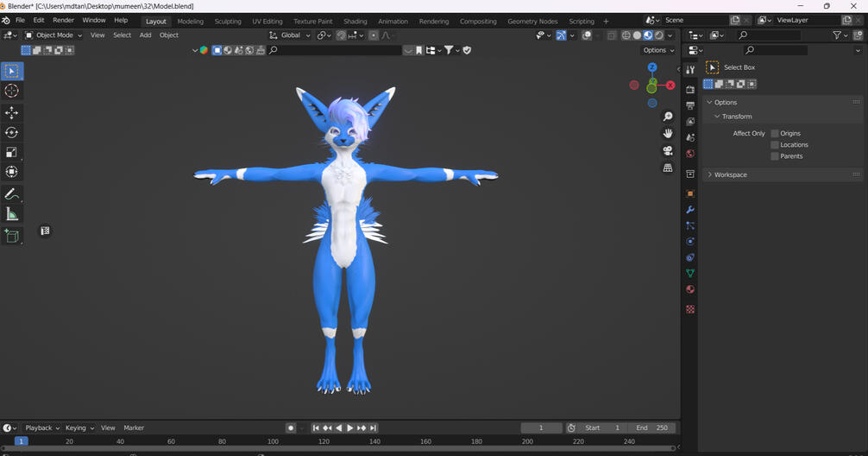The height and width of the screenshot is (456, 868).
Task: Open the Scene properties tab
Action: tap(690, 137)
